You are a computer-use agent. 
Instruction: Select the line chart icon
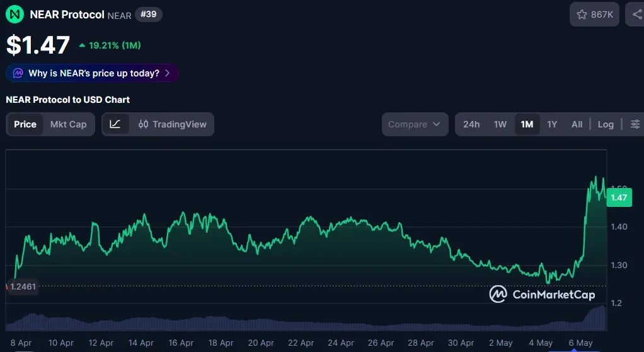[115, 124]
